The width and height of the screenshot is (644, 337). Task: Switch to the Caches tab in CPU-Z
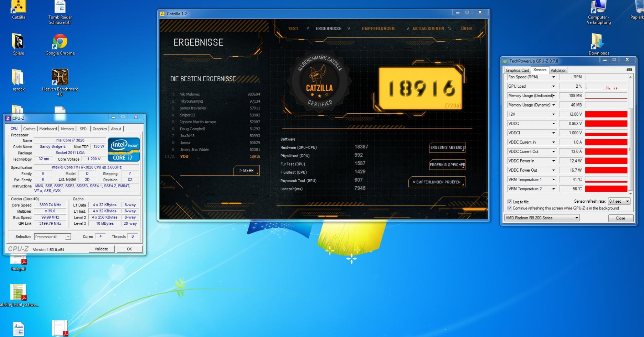click(29, 129)
